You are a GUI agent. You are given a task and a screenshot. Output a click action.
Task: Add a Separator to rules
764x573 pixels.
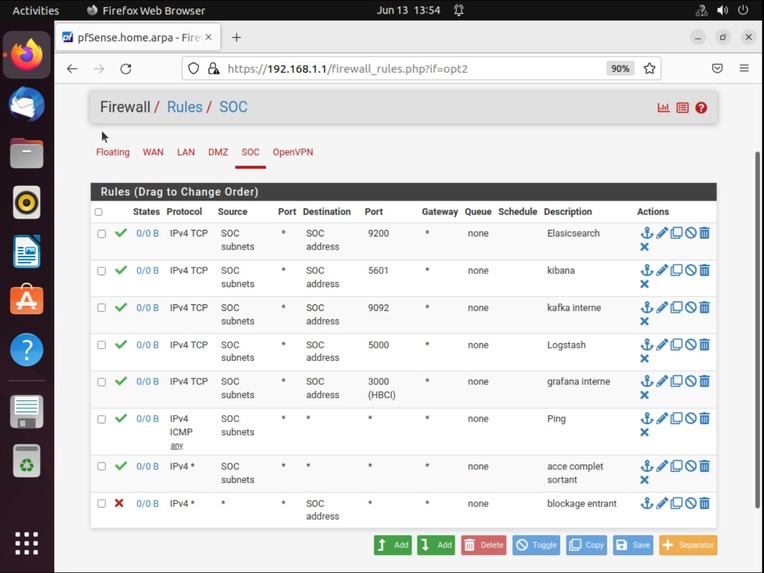point(688,545)
